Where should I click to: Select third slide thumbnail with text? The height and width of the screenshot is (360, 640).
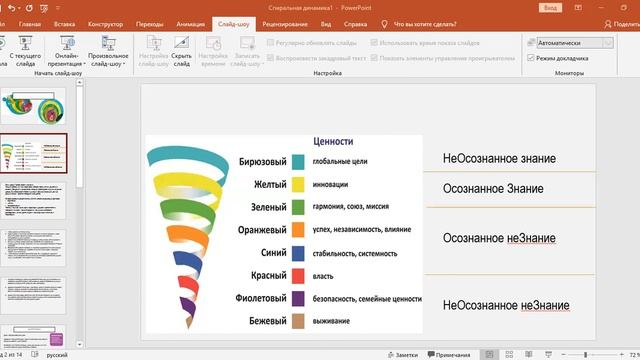tap(33, 201)
